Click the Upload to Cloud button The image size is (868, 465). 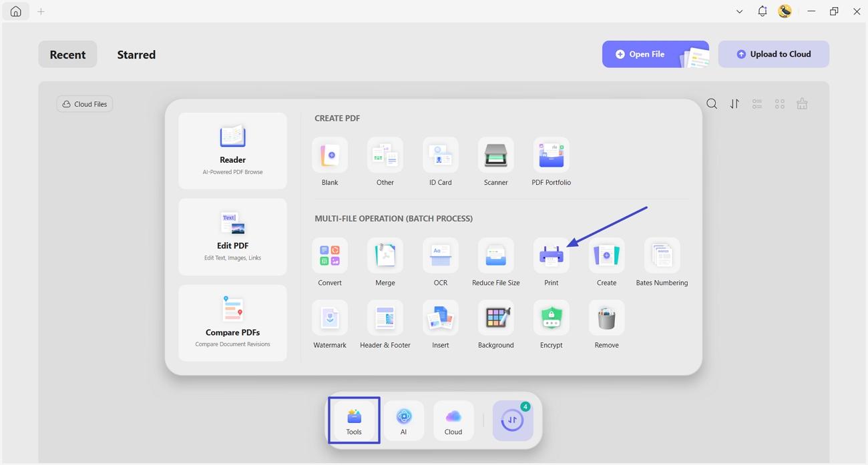pyautogui.click(x=774, y=54)
